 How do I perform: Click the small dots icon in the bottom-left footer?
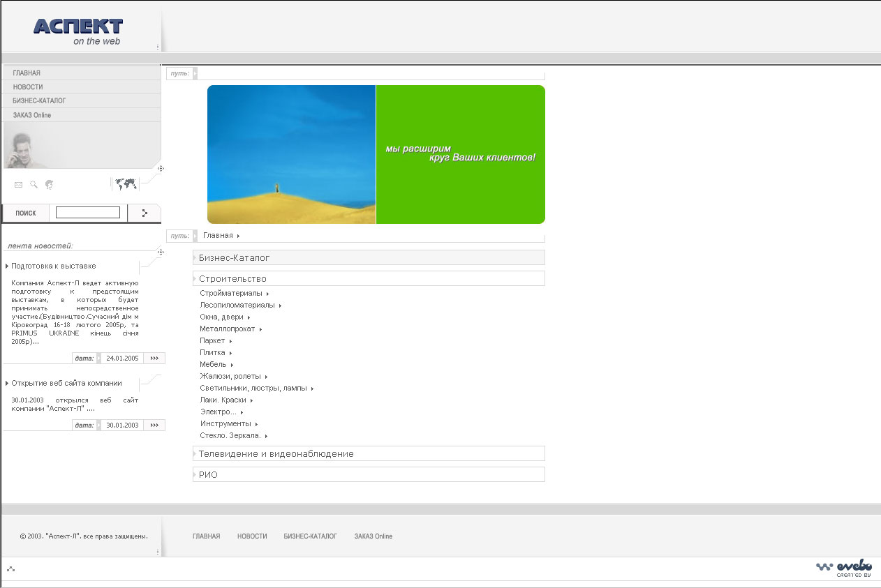click(10, 569)
